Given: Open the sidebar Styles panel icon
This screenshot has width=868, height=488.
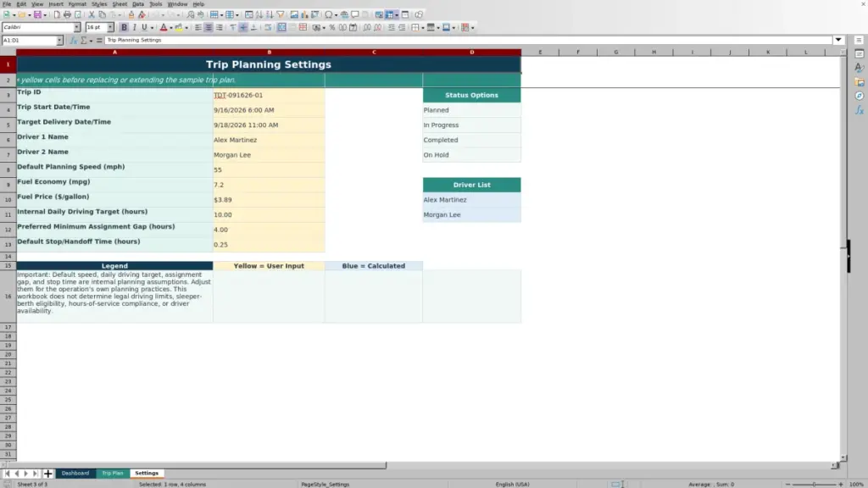Looking at the screenshot, I should point(860,68).
